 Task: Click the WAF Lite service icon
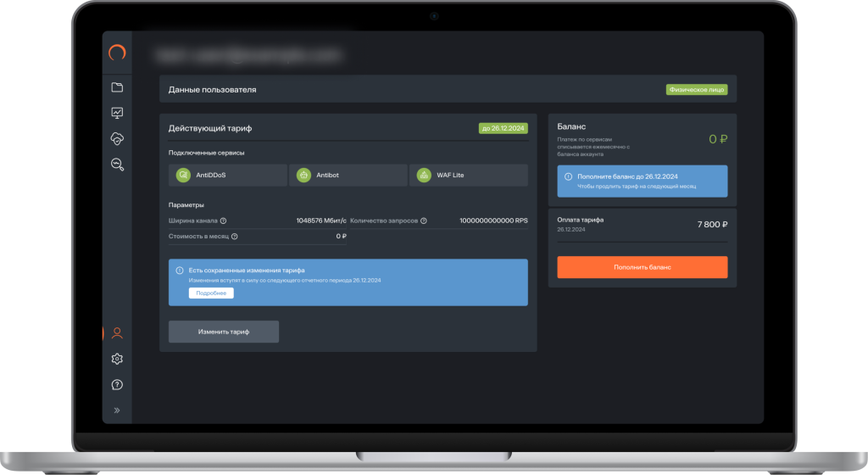coord(424,175)
